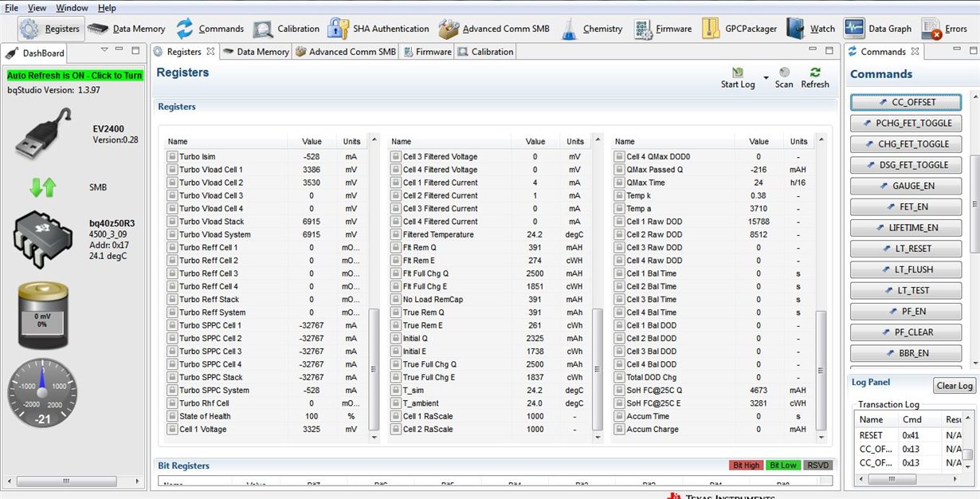This screenshot has height=499, width=980.
Task: Switch to the Advanced Comm SMB tab
Action: [345, 52]
